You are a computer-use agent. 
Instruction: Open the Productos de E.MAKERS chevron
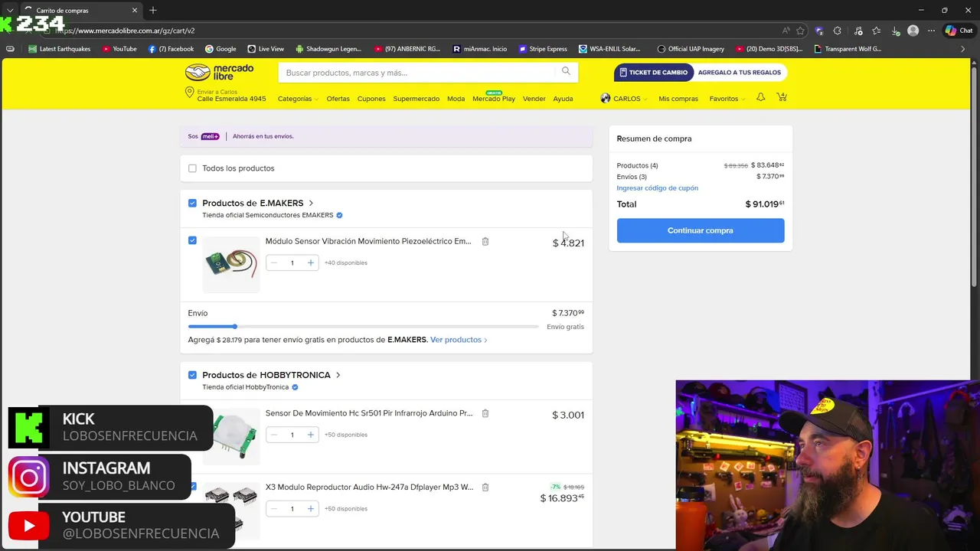click(311, 203)
